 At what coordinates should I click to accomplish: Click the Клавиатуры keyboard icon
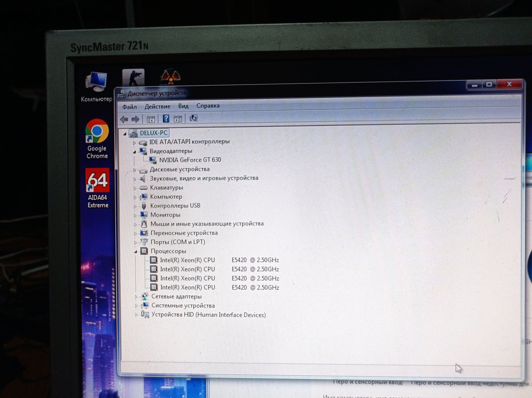pyautogui.click(x=144, y=188)
